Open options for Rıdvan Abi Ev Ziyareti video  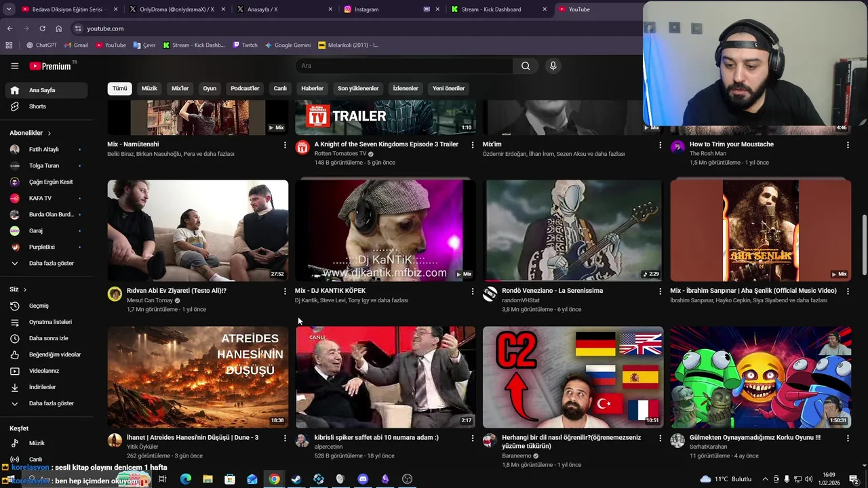[x=285, y=291]
